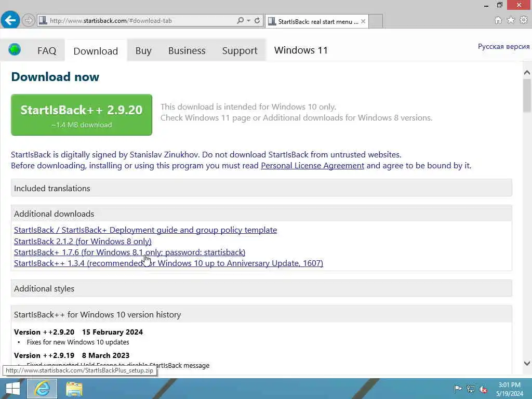Open the address bar autocomplete dropdown arrow

(x=249, y=21)
